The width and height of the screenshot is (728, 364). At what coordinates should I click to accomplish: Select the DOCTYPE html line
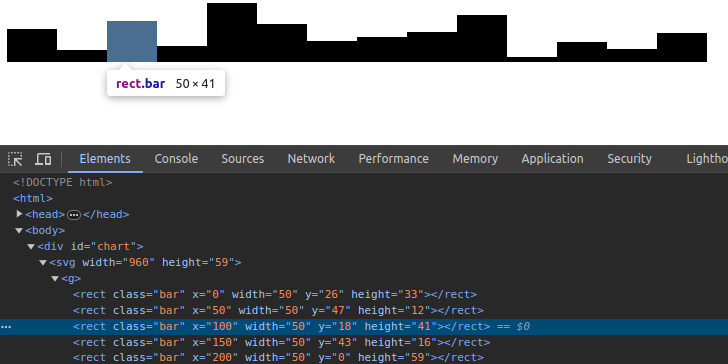pos(63,182)
